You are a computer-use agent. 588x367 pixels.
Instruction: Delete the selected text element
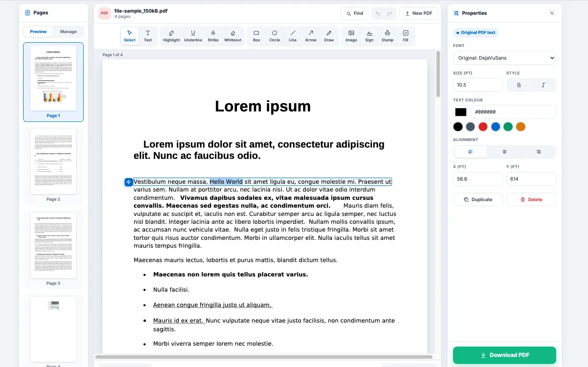(531, 199)
